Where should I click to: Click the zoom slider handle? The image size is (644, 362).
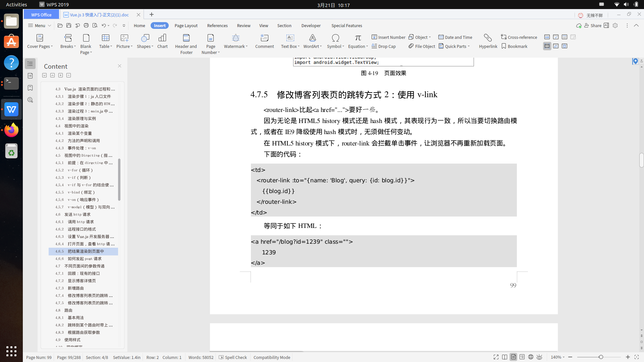(601, 357)
